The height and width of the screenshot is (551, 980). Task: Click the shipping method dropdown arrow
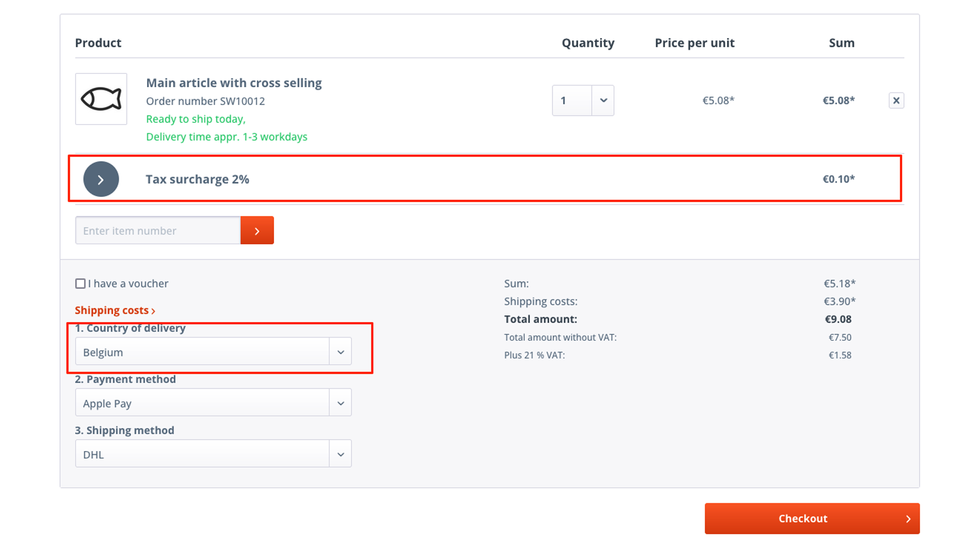340,454
